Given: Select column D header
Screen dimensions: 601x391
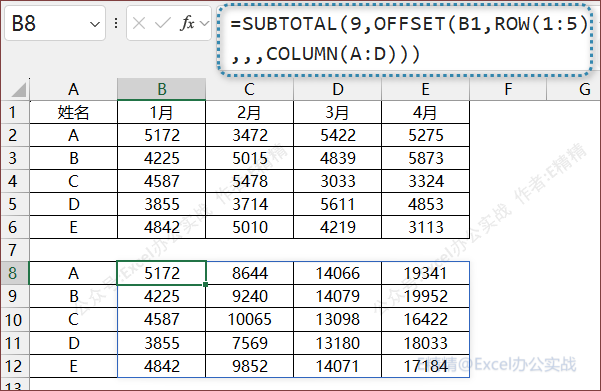Looking at the screenshot, I should (x=338, y=89).
